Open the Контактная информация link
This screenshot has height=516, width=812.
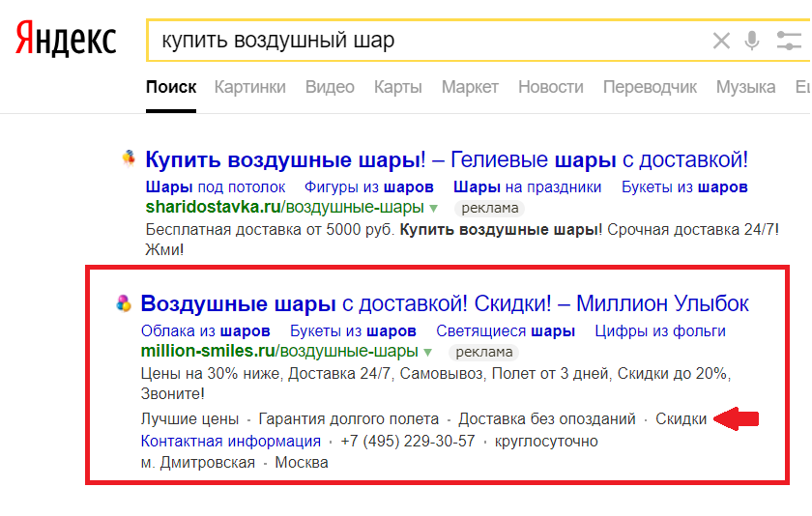230,442
